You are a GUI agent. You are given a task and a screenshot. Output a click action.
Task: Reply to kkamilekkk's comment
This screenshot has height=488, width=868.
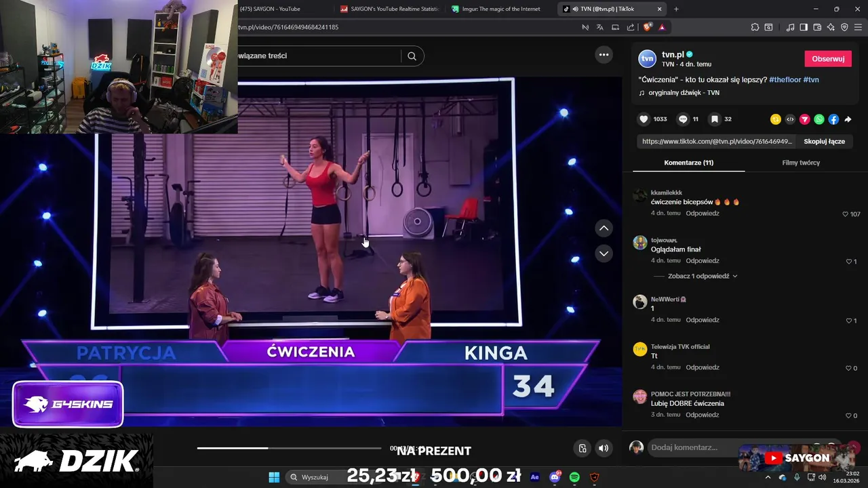[703, 213]
